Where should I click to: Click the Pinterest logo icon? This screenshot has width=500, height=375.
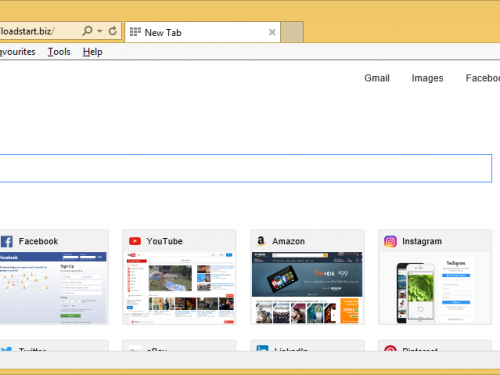click(x=390, y=348)
